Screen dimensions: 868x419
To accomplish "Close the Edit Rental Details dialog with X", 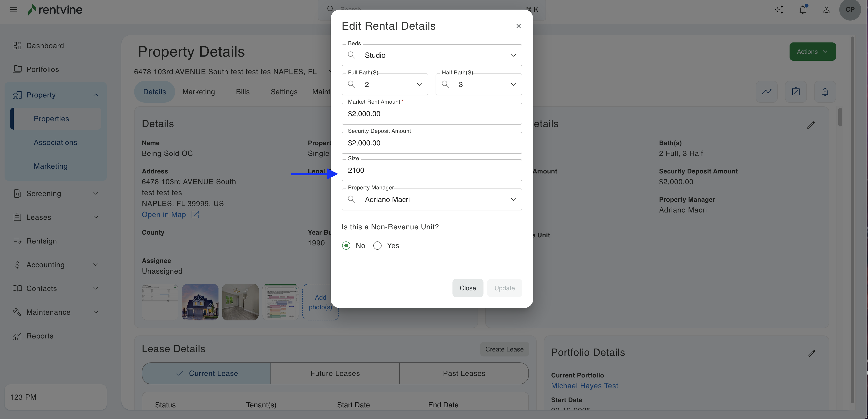I will point(519,26).
